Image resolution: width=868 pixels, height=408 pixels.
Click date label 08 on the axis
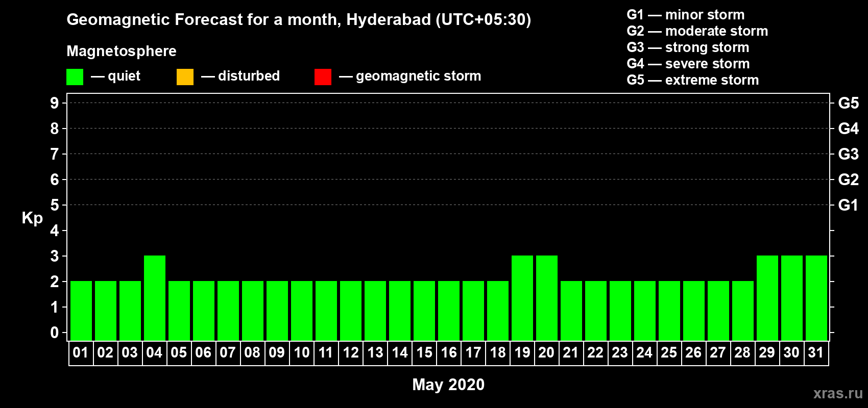[x=252, y=352]
